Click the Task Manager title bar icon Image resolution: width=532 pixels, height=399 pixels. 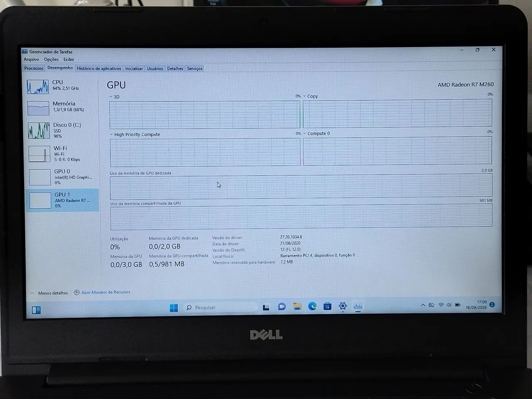pos(25,52)
